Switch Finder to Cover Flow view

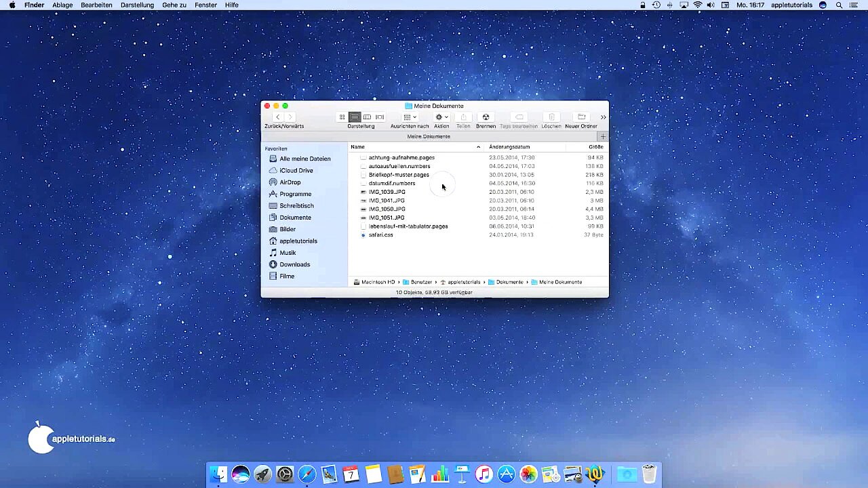380,117
